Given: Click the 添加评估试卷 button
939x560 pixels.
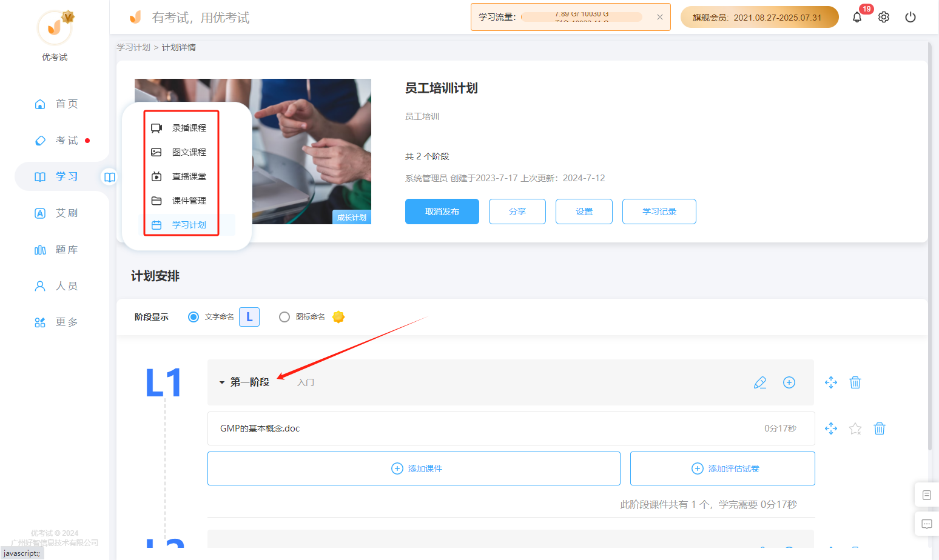Looking at the screenshot, I should click(x=722, y=468).
